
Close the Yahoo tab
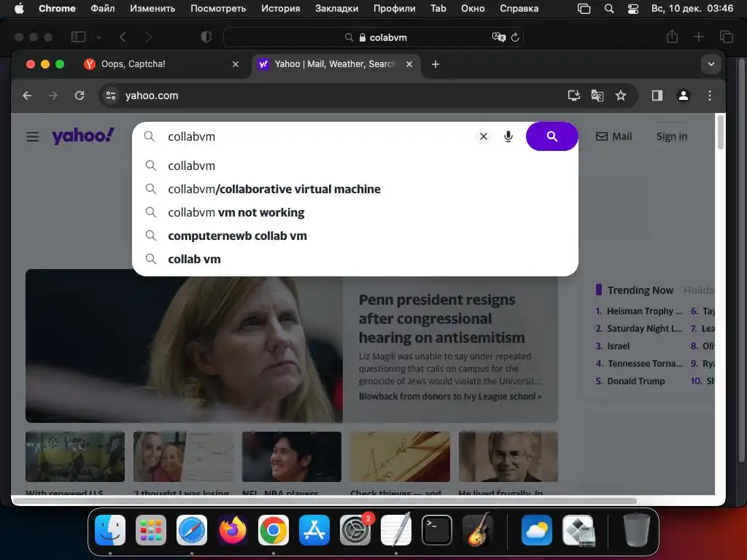409,64
